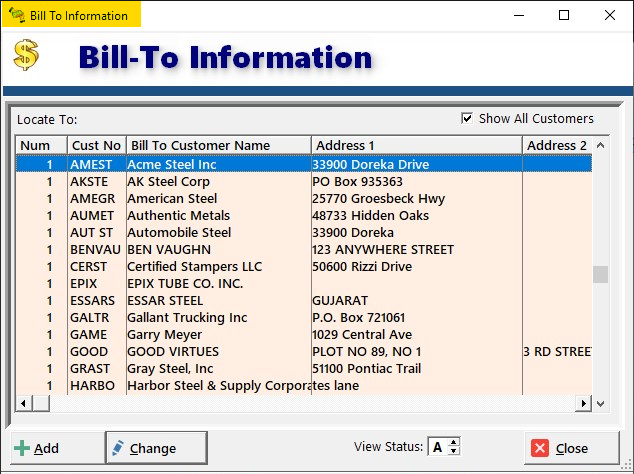Click address 51100 Pontiac Trail

click(x=367, y=368)
